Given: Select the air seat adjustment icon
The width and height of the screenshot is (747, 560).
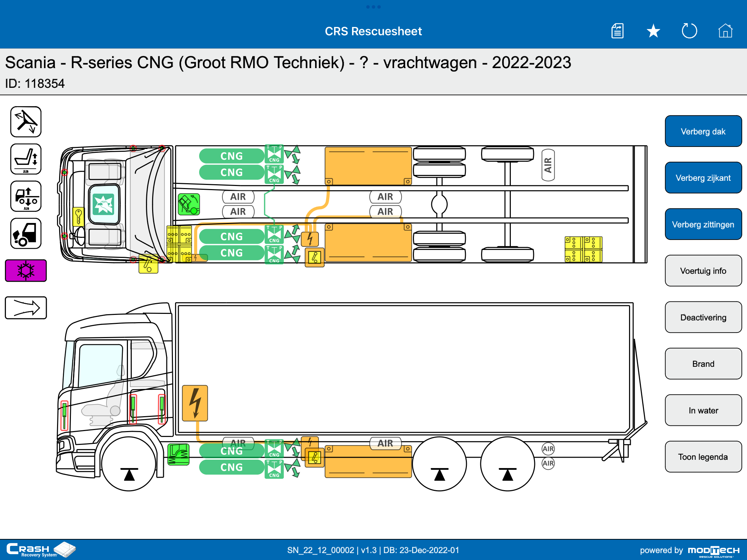Looking at the screenshot, I should point(26,159).
